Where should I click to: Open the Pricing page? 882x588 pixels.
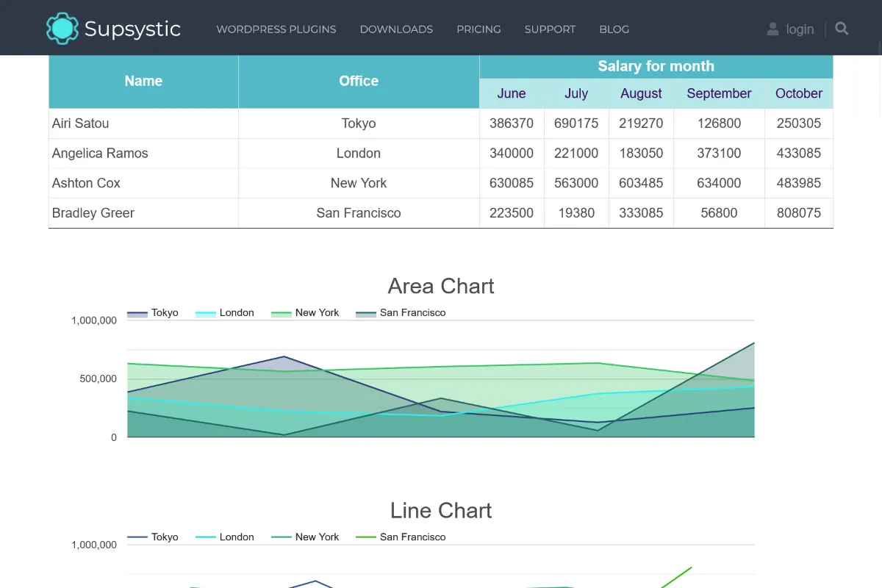click(478, 29)
